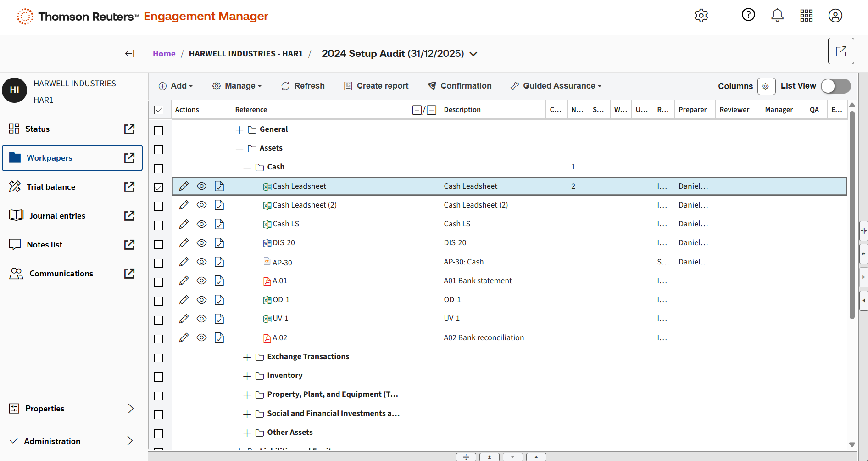Follow the Home breadcrumb link

coord(164,54)
